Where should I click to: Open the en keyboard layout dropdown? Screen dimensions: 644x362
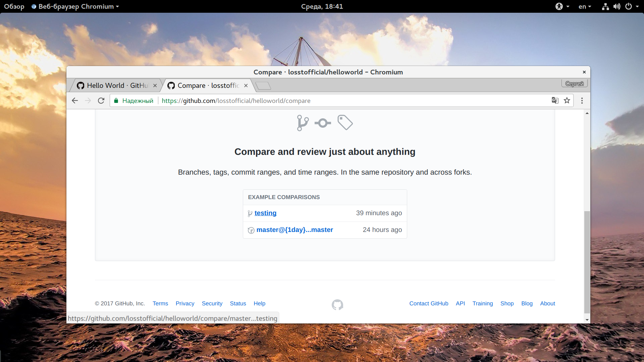(x=585, y=6)
